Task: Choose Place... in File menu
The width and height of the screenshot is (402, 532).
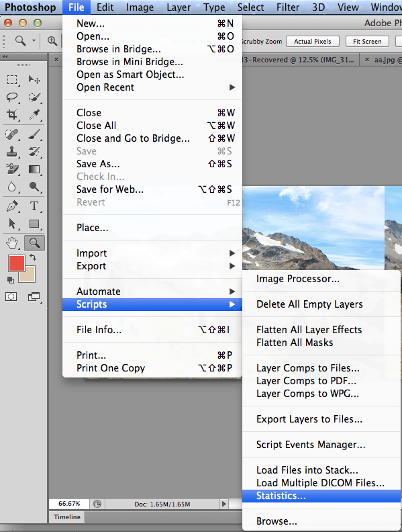Action: coord(152,228)
